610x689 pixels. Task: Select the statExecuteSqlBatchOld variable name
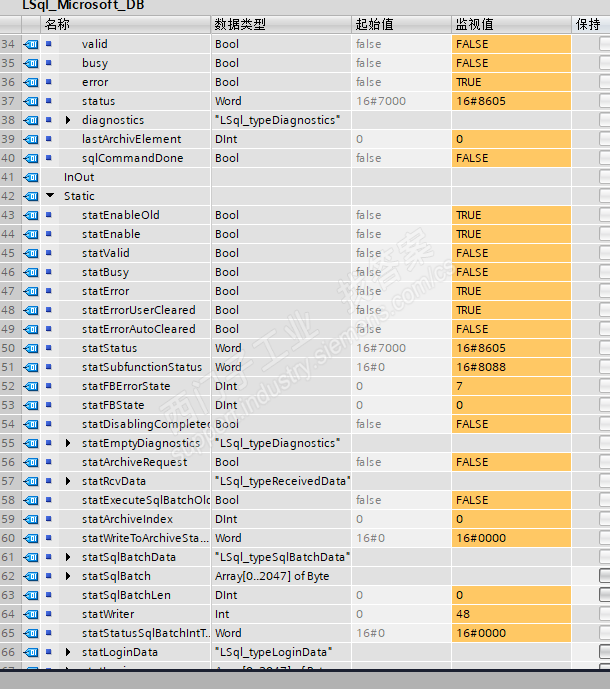(x=146, y=500)
